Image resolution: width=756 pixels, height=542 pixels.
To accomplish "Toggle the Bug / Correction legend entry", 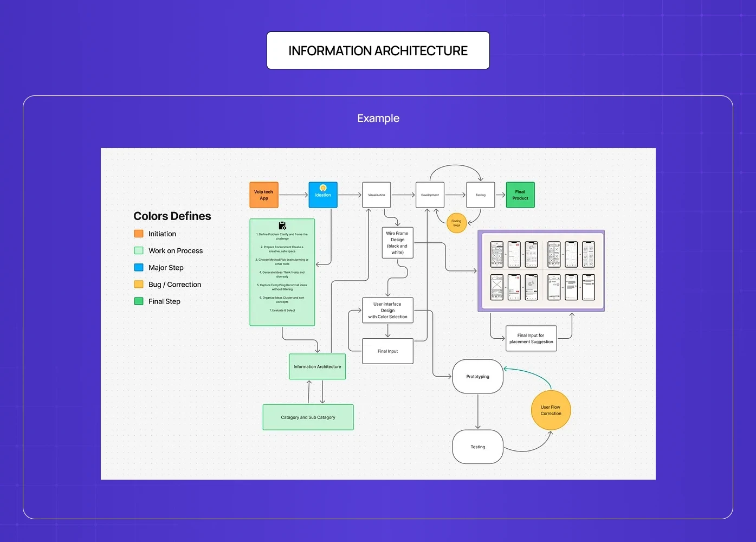I will (x=139, y=284).
